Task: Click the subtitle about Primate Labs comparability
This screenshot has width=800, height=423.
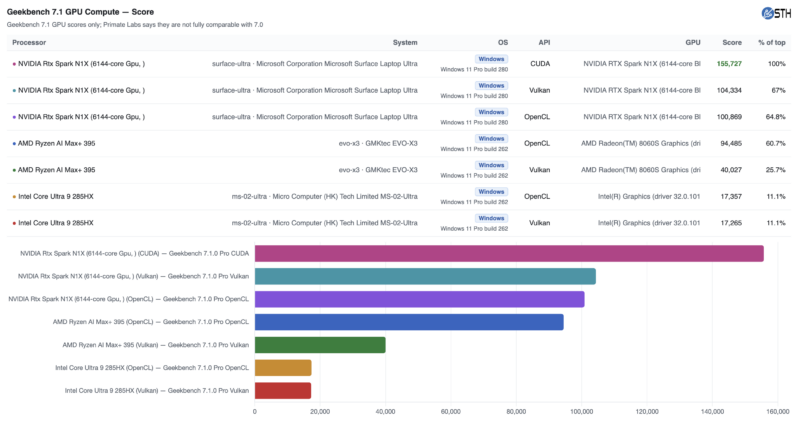Action: (x=135, y=24)
